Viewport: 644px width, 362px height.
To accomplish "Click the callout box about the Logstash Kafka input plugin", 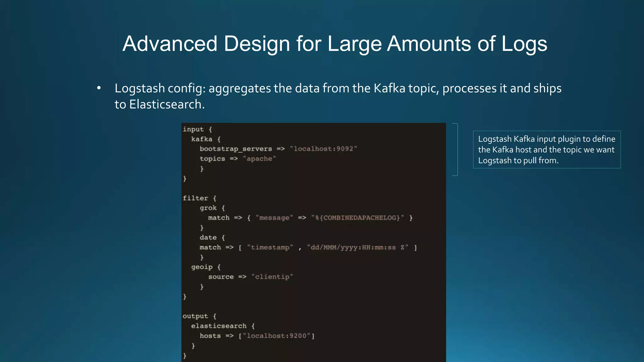I will (x=547, y=150).
